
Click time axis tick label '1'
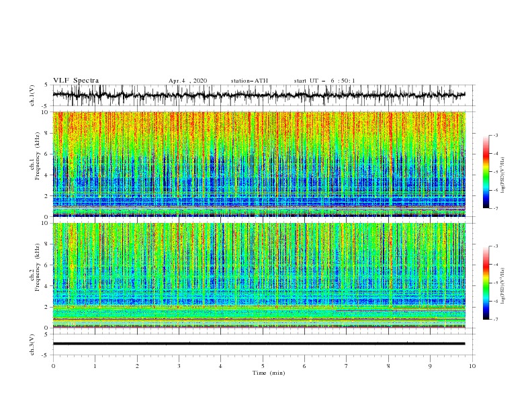[x=95, y=366]
